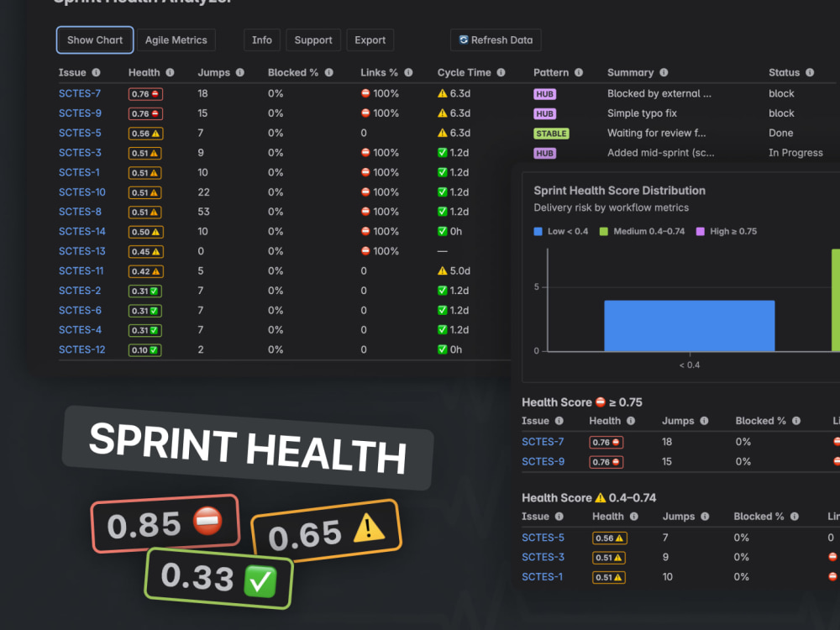Open issue SCTES-1 in main table

click(79, 172)
